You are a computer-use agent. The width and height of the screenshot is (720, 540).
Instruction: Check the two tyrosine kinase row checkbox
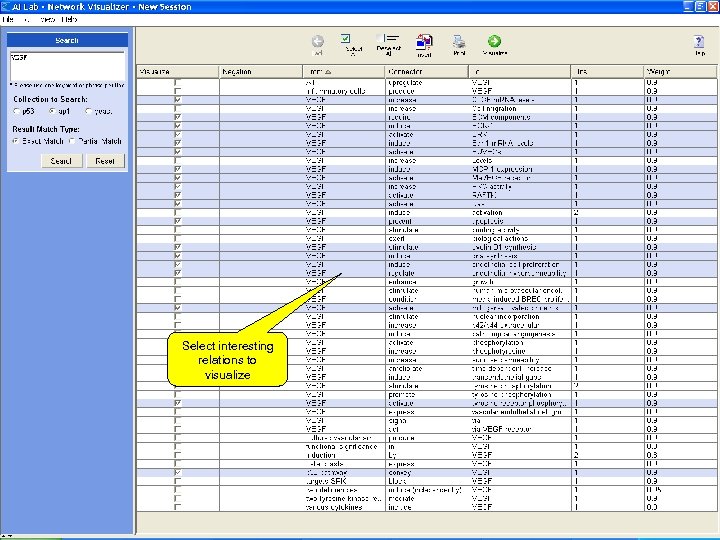tap(178, 499)
